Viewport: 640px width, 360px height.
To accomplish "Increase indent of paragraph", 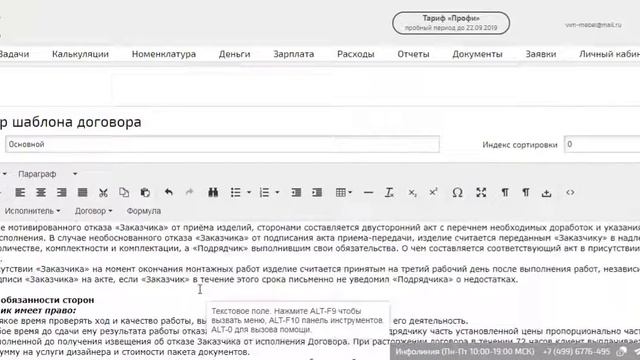I will [x=317, y=192].
